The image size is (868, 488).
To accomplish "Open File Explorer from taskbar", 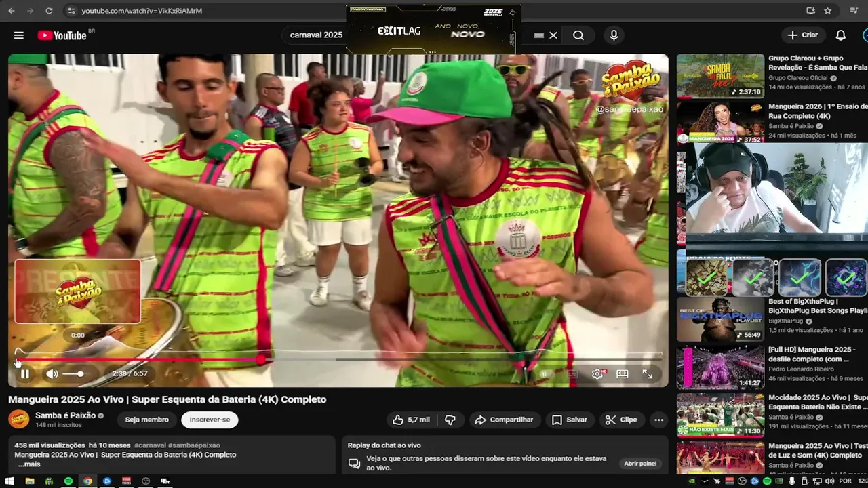I will point(29,481).
